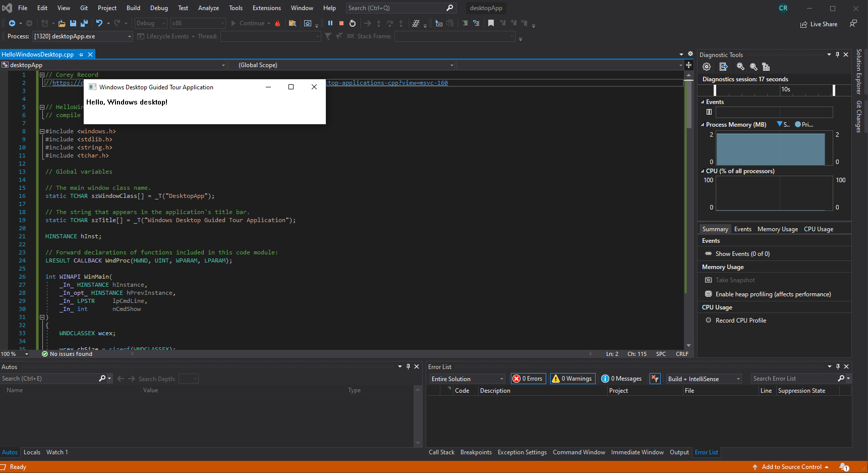Screen dimensions: 868x473
Task: Toggle the 0 Warnings filter
Action: click(572, 379)
